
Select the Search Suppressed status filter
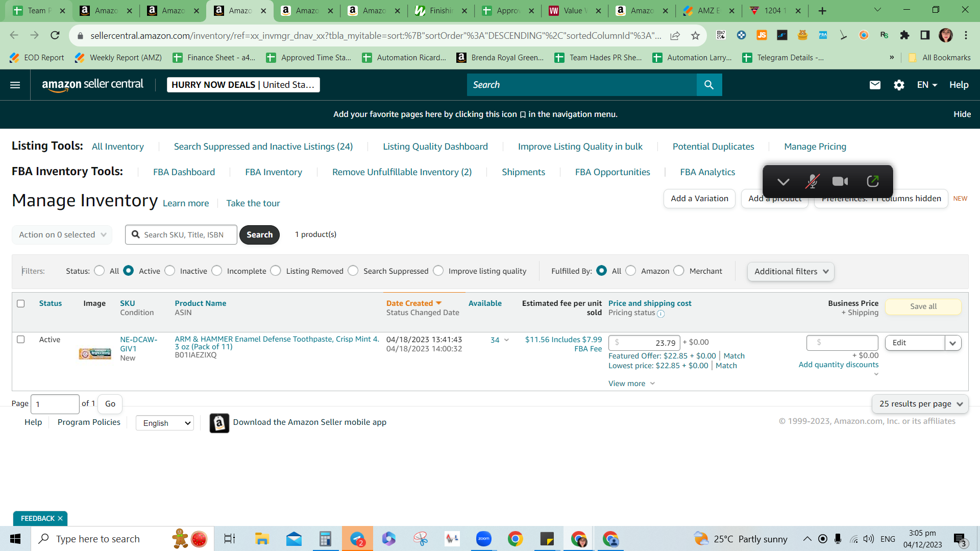point(353,271)
